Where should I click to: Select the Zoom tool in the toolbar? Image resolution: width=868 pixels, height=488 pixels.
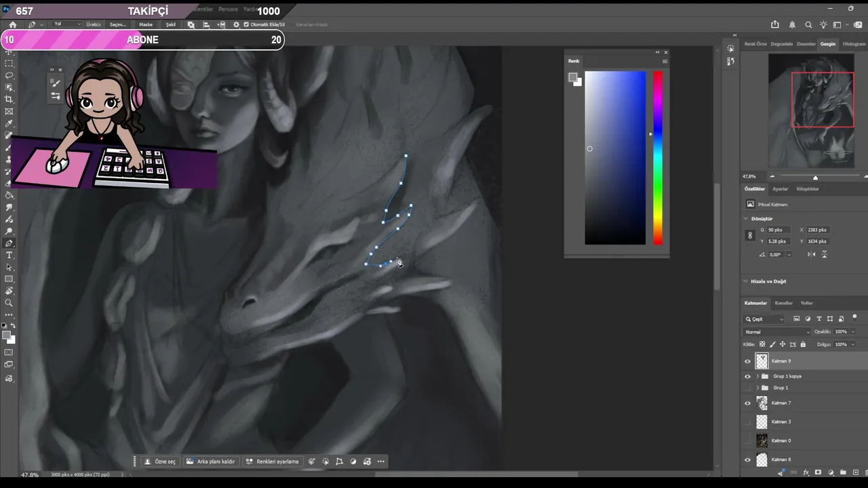pyautogui.click(x=9, y=303)
